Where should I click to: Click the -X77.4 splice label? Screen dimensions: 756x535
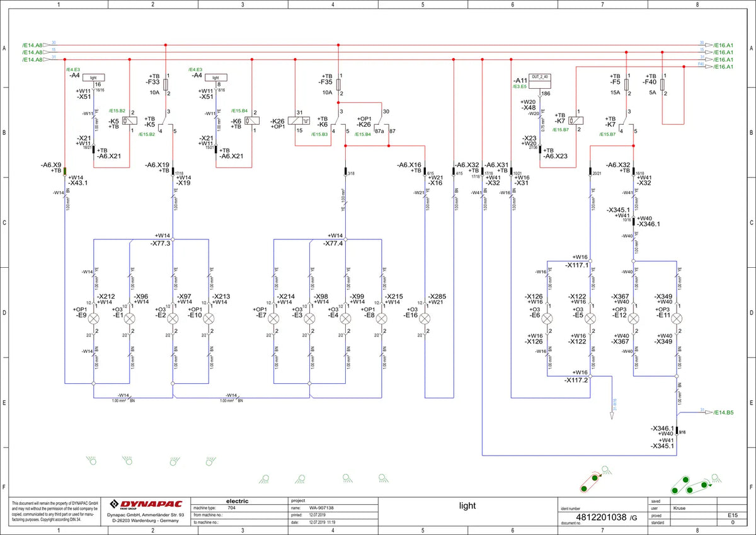tap(334, 243)
